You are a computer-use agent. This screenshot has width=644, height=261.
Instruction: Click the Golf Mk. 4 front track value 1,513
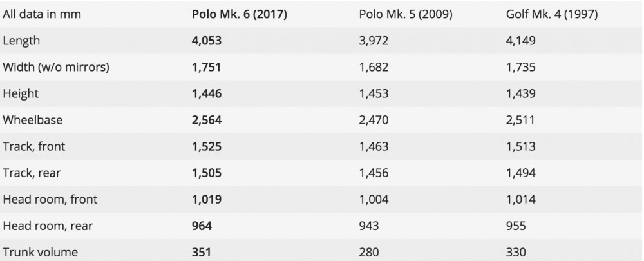coord(520,146)
